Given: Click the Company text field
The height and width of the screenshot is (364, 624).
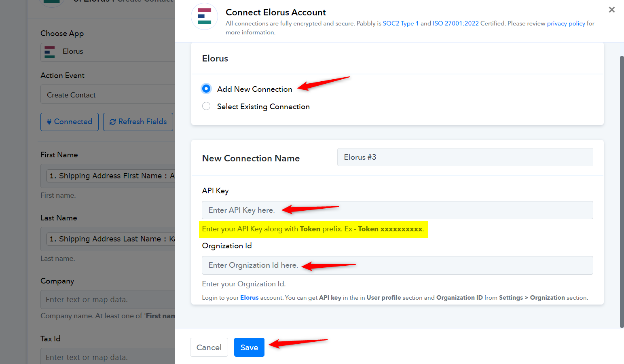Looking at the screenshot, I should [108, 299].
